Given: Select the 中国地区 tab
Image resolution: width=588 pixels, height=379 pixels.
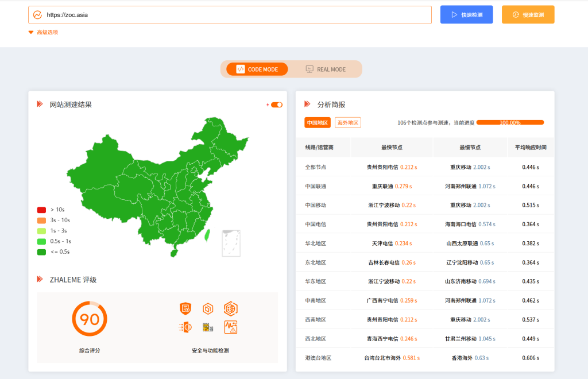Looking at the screenshot, I should (x=317, y=123).
